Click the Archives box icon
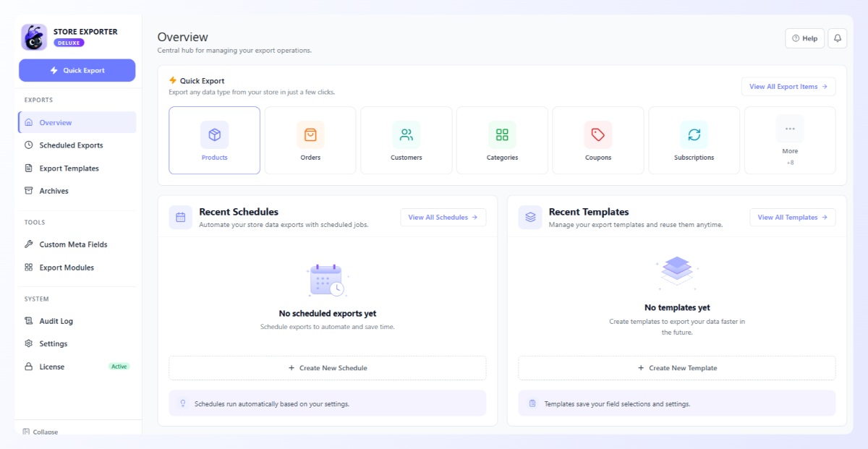The width and height of the screenshot is (868, 449). (x=29, y=191)
